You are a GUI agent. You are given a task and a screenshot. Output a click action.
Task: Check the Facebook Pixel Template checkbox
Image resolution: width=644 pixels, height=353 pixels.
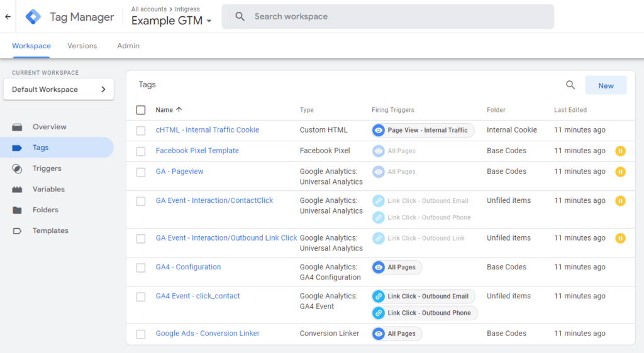pyautogui.click(x=141, y=151)
